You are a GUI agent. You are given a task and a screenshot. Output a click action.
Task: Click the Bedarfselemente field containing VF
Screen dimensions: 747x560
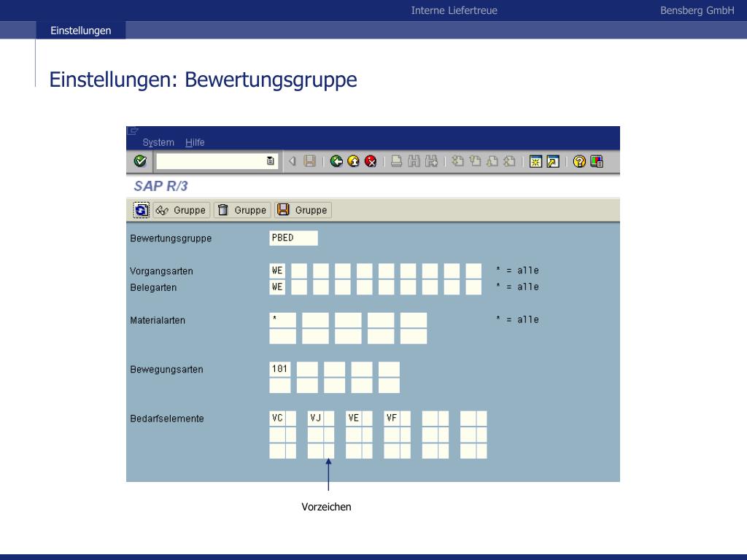point(392,419)
